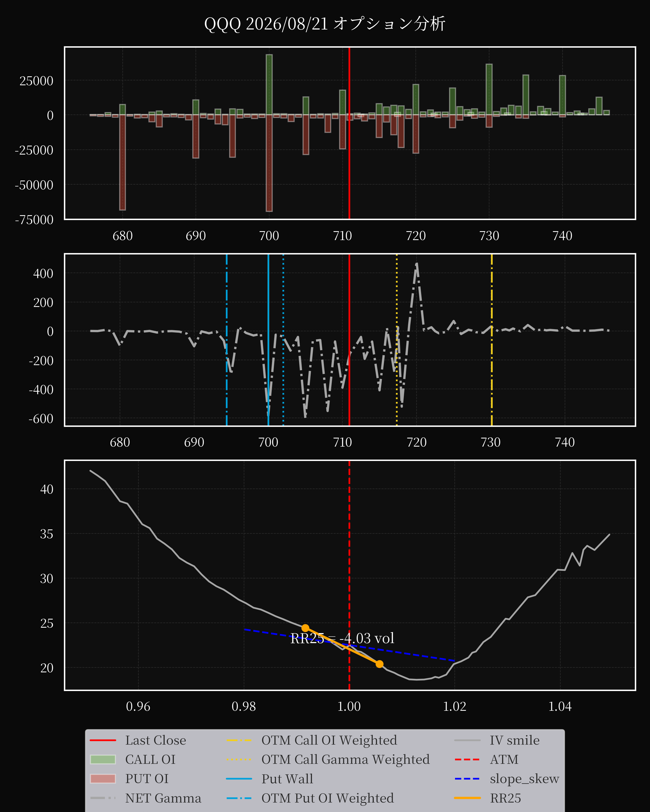Select the "RR25" legend label

[506, 798]
